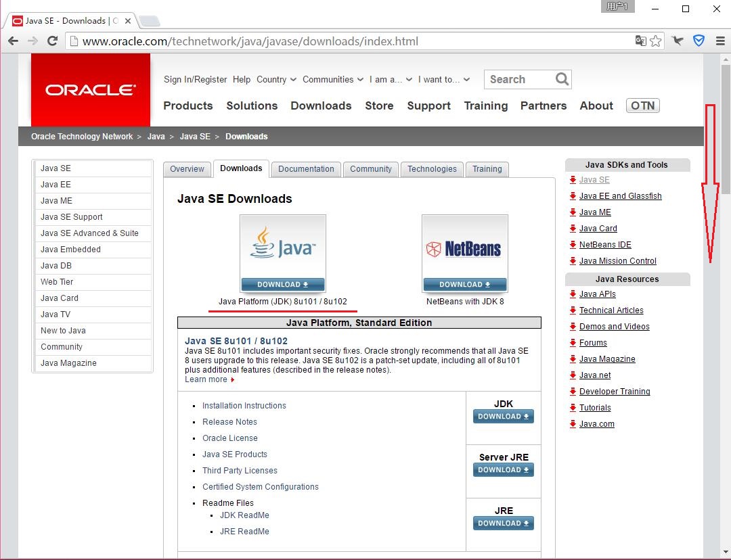The height and width of the screenshot is (560, 731).
Task: Click red arrow icon beside Java SE link
Action: 573,180
